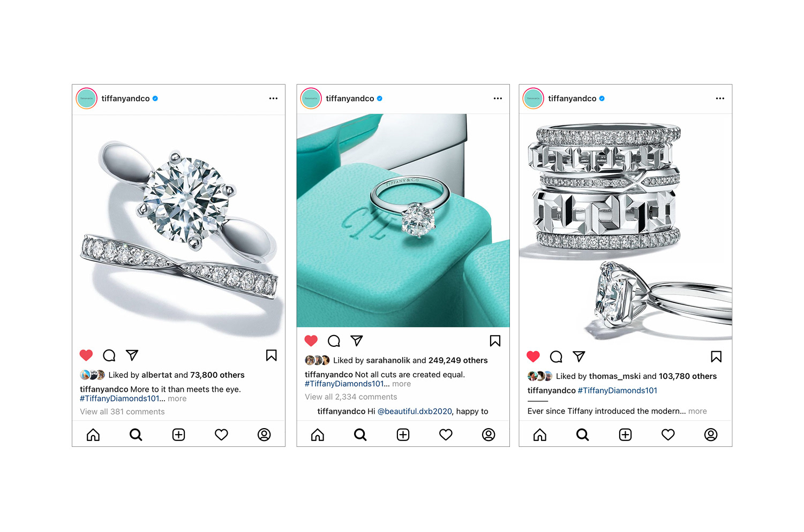Screen dimensions: 804x532
Task: Unlike the first post with albertat's like
Action: point(86,355)
